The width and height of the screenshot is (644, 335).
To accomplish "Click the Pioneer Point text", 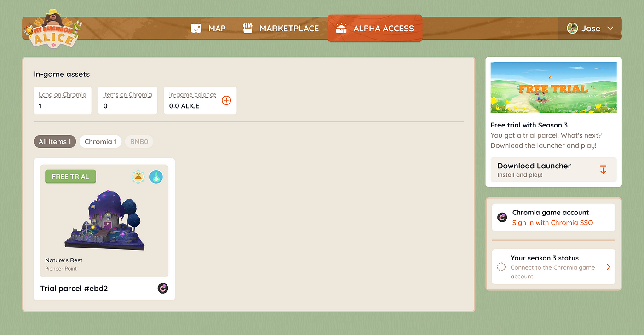I will tap(61, 269).
